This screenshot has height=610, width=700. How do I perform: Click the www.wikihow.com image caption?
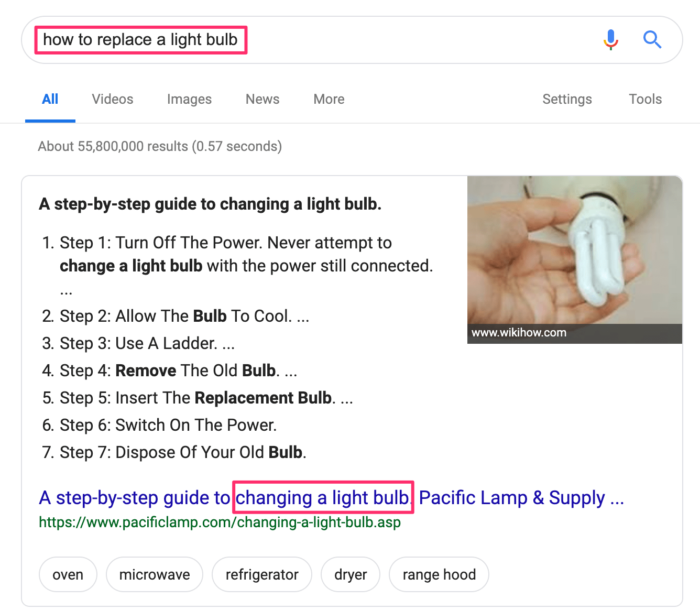[x=519, y=333]
